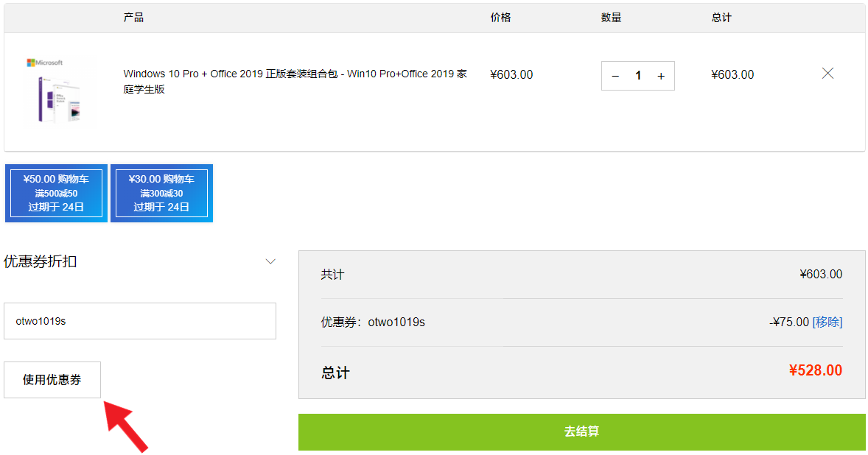Select the 总计 total amount ¥528.00
The image size is (868, 455).
[816, 370]
